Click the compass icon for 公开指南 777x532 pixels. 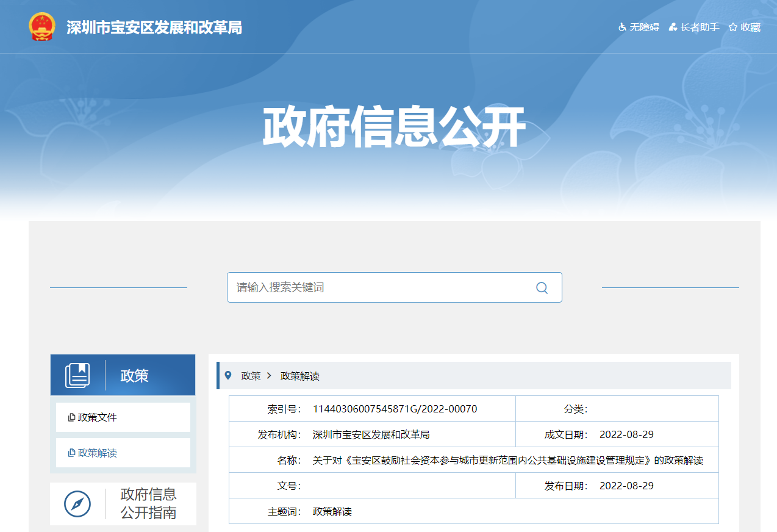(77, 504)
